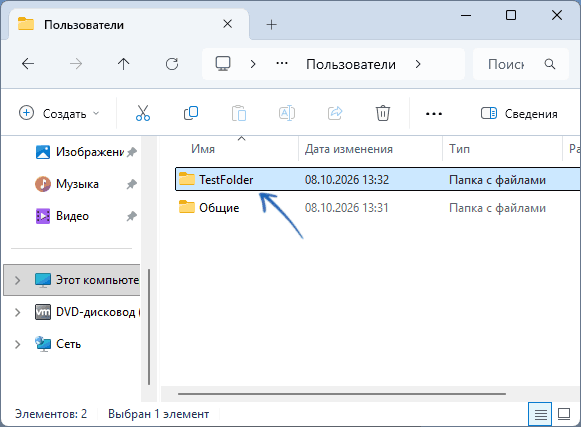Click the Общие folder icon
The height and width of the screenshot is (427, 581).
click(187, 207)
